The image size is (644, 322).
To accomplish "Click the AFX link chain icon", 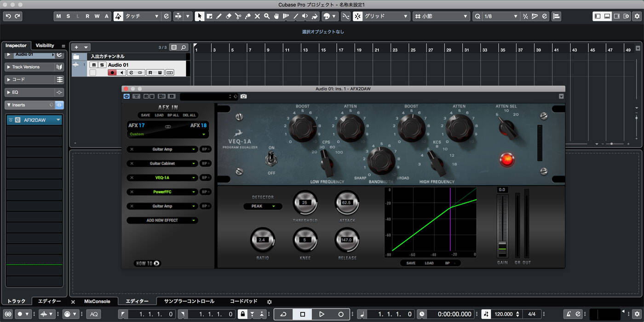I will [168, 126].
